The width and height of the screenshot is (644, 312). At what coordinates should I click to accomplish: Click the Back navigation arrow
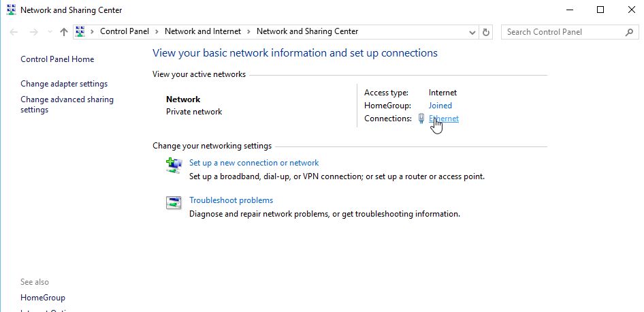pos(14,32)
